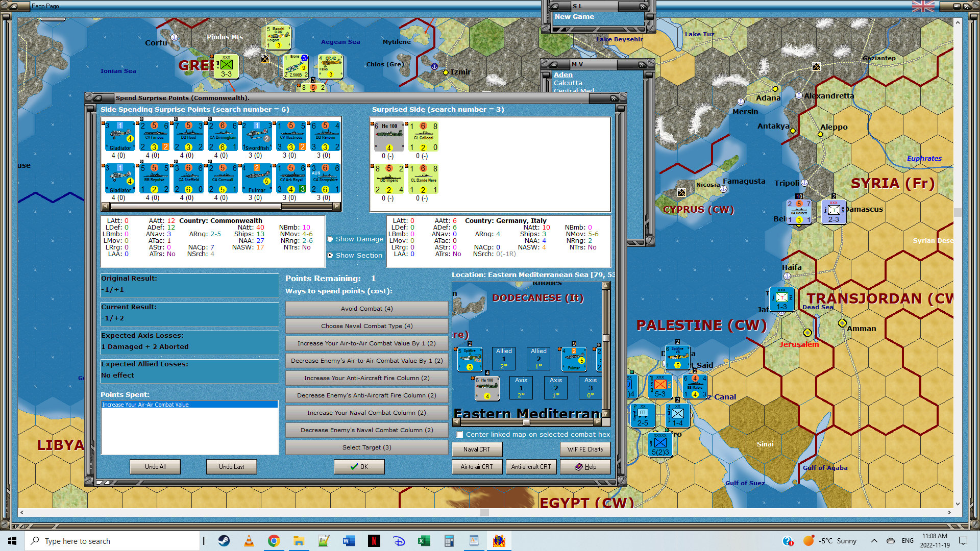This screenshot has height=551, width=980.
Task: Open VLC media player from taskbar
Action: point(249,541)
